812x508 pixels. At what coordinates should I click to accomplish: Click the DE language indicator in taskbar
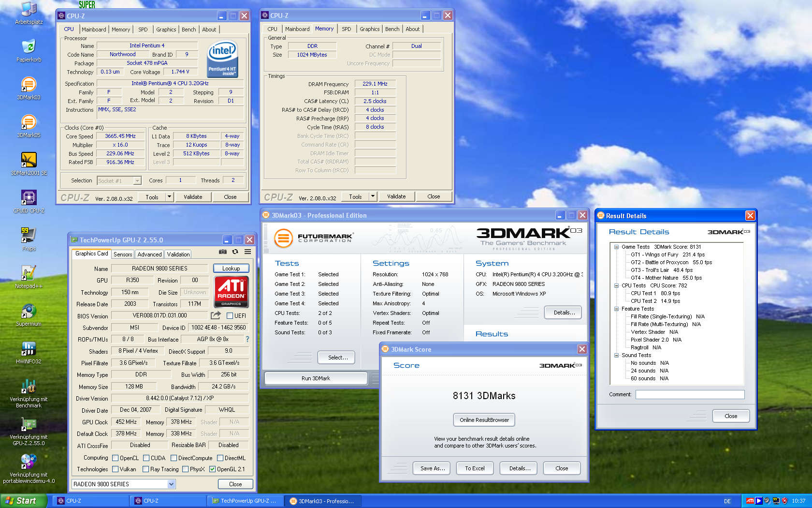coord(727,501)
